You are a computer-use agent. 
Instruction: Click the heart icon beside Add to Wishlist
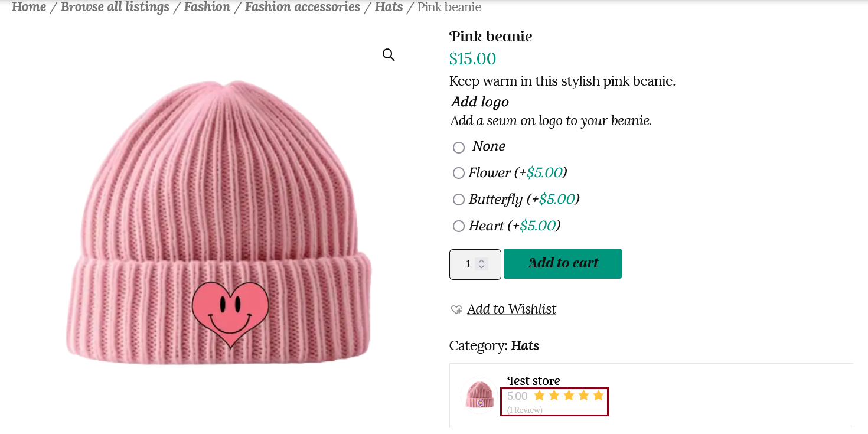(x=456, y=309)
